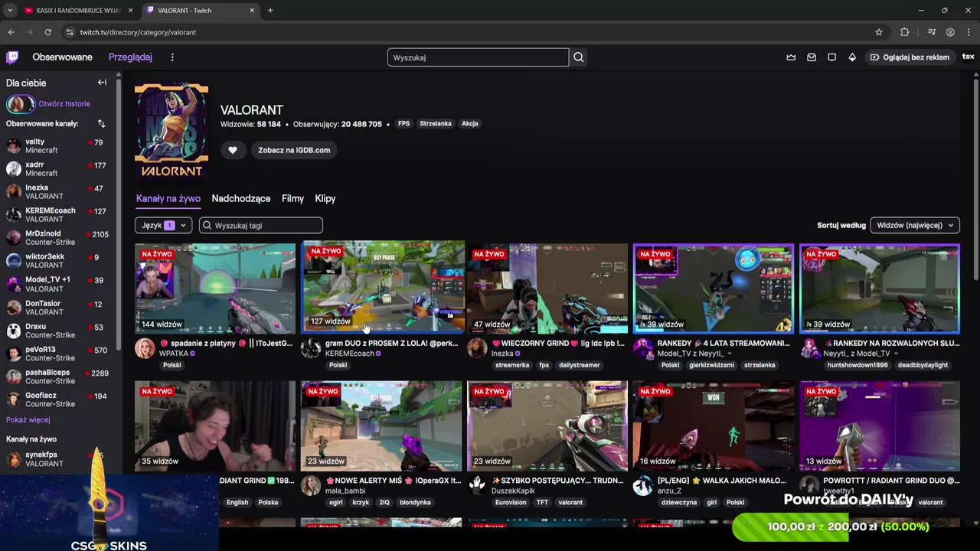Open the Język language filter dropdown
This screenshot has width=980, height=551.
click(x=163, y=225)
